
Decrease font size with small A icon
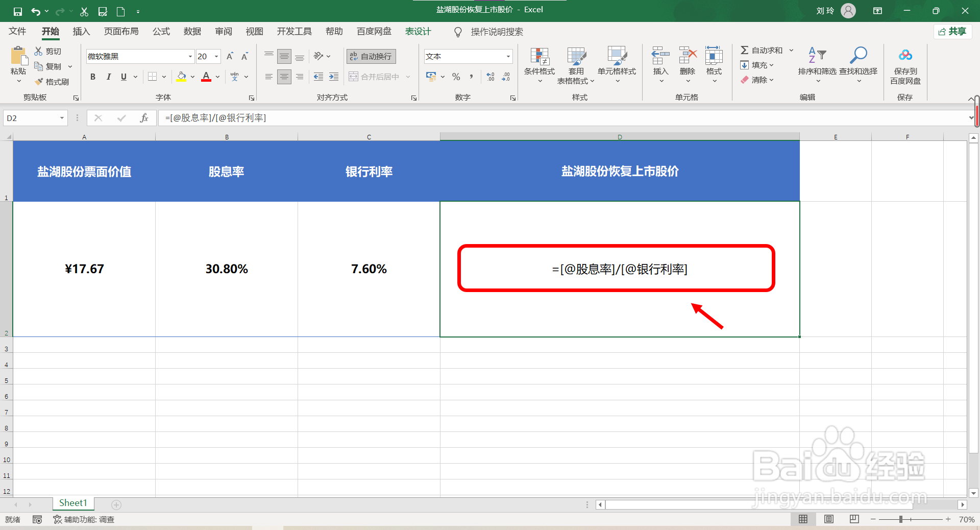pyautogui.click(x=245, y=56)
